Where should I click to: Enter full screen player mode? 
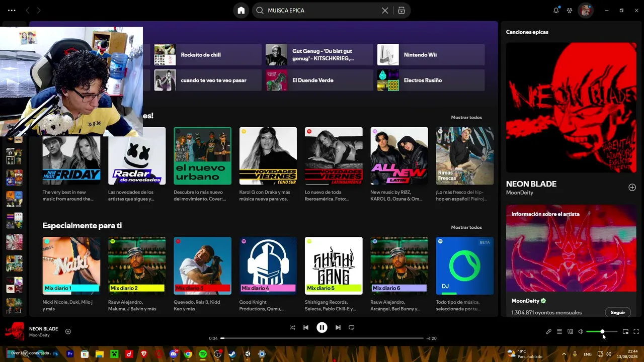tap(636, 332)
